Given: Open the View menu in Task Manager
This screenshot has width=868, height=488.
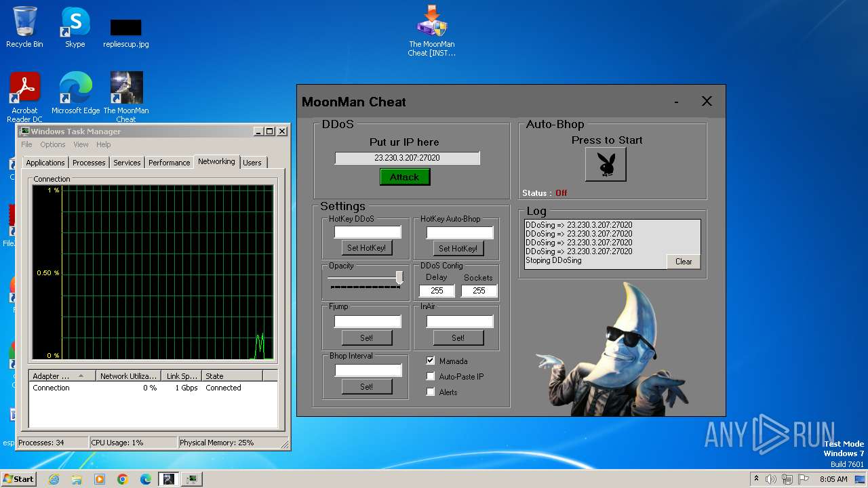Looking at the screenshot, I should click(81, 144).
